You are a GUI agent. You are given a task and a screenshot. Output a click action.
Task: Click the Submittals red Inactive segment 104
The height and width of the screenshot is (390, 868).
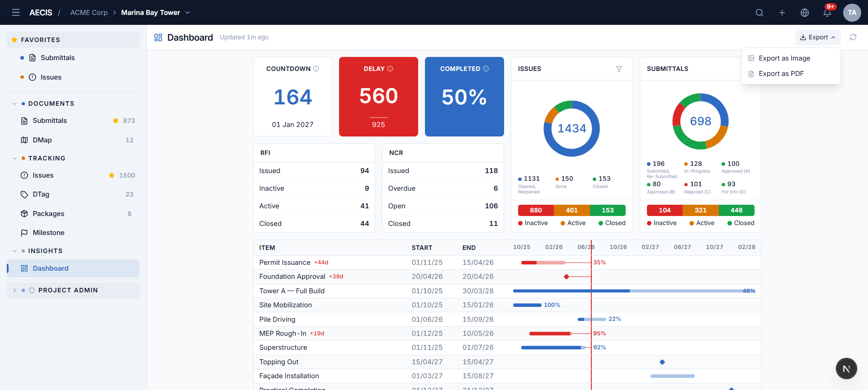pyautogui.click(x=665, y=210)
